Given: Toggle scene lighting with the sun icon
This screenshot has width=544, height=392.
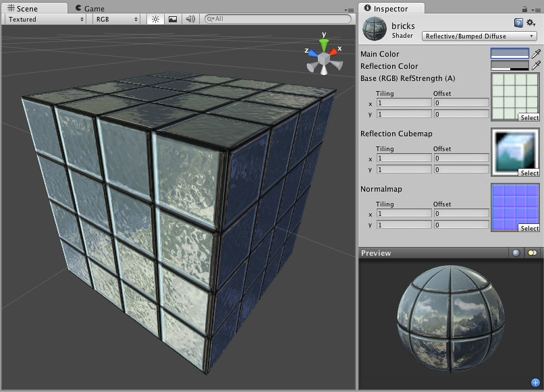Looking at the screenshot, I should click(155, 20).
